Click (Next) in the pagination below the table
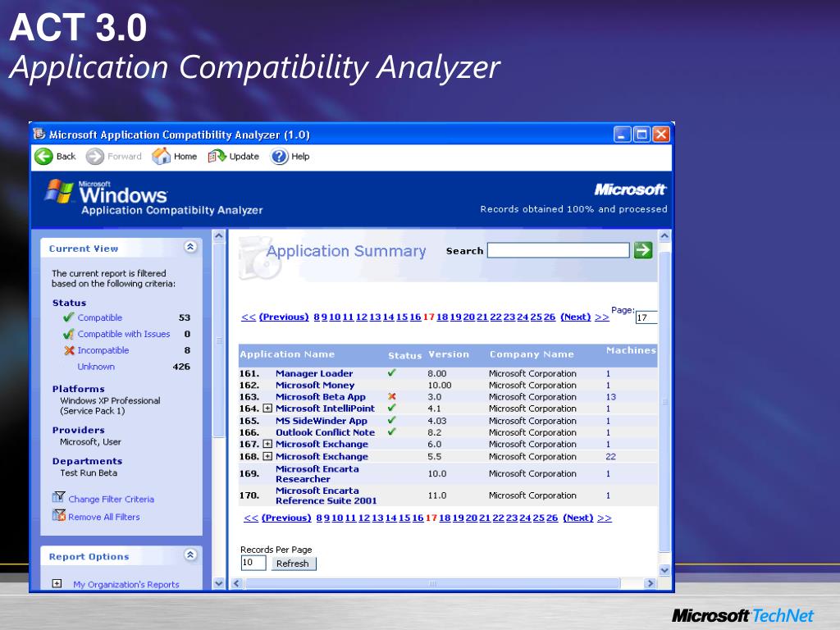 coord(578,518)
